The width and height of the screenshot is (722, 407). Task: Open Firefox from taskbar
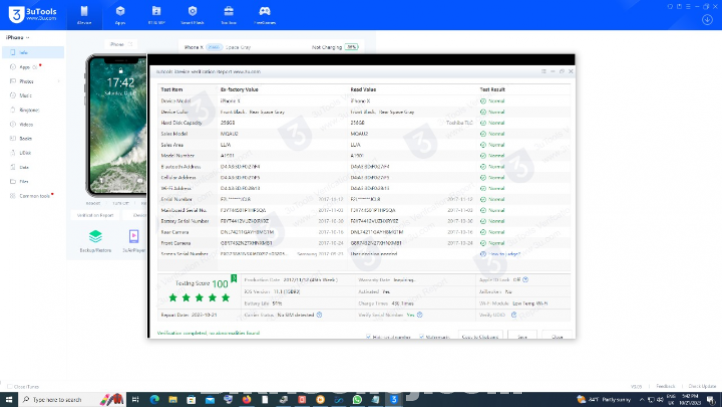247,400
